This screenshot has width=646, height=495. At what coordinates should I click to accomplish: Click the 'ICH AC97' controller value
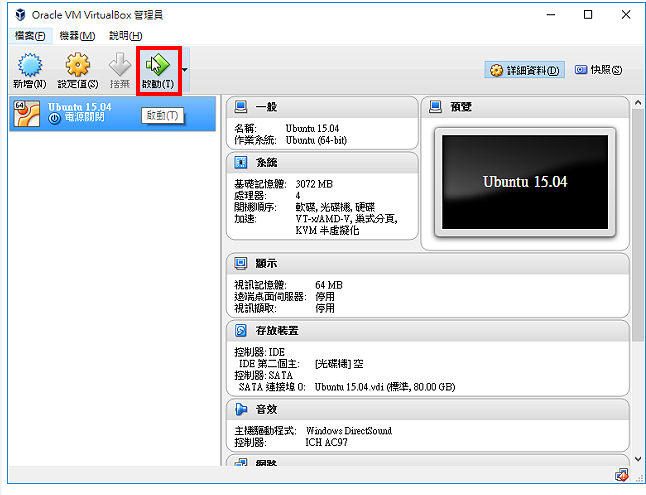pyautogui.click(x=326, y=442)
